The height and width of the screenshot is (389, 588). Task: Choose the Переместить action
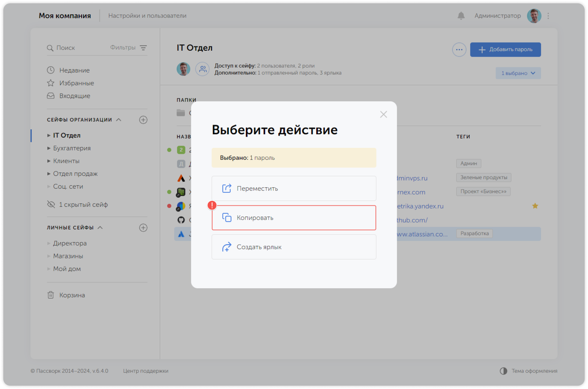click(x=294, y=188)
